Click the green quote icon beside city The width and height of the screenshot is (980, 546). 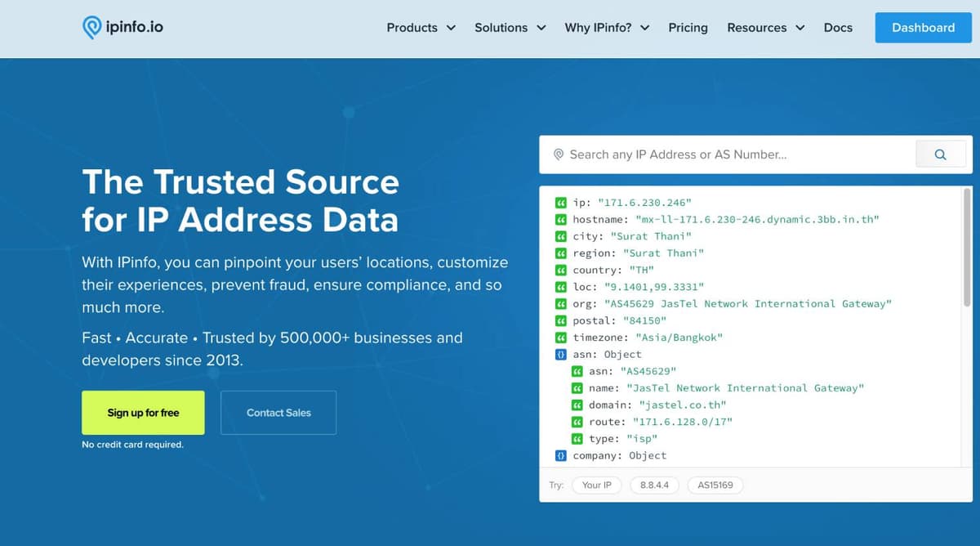(561, 236)
